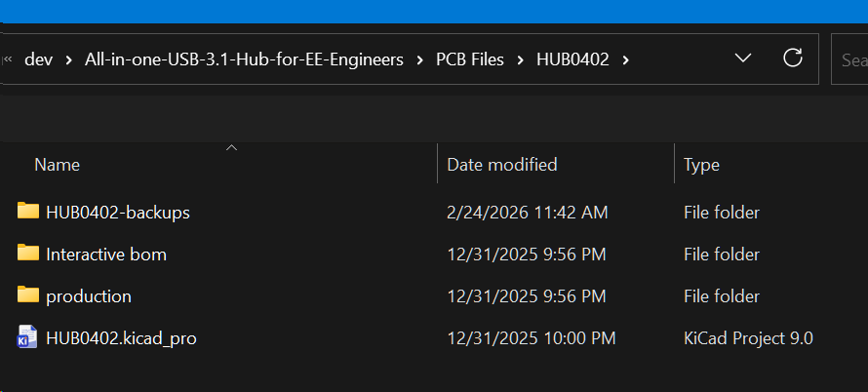This screenshot has width=868, height=392.
Task: Show hidden breadcrumb path with double chevron
Action: 9,59
